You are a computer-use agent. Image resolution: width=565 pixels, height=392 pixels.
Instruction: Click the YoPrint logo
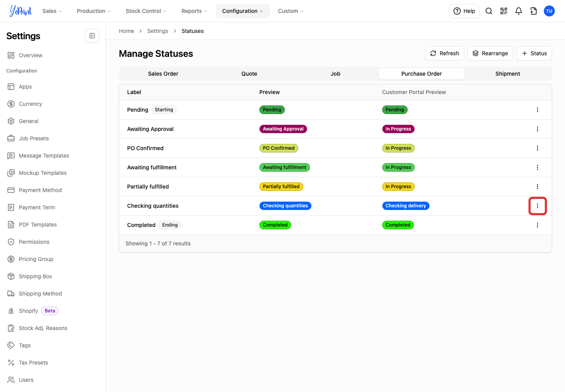[21, 11]
